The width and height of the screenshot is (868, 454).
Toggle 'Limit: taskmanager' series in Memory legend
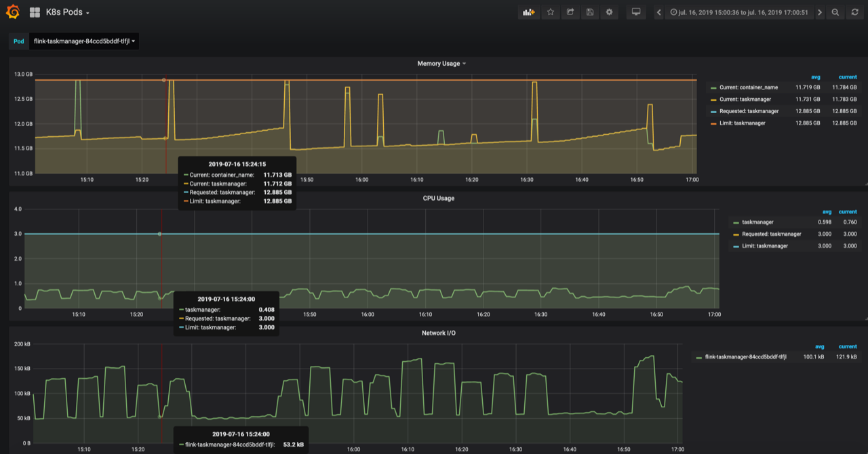click(x=743, y=123)
